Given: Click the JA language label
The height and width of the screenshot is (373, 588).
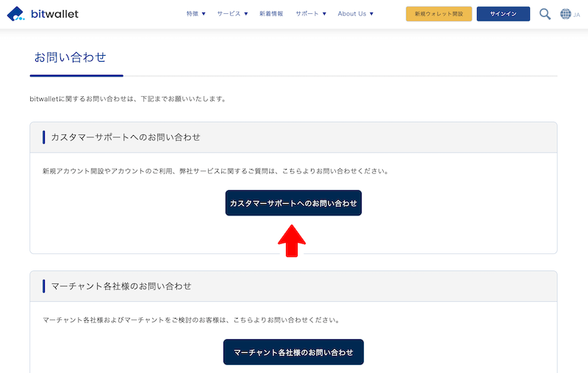Looking at the screenshot, I should (576, 15).
